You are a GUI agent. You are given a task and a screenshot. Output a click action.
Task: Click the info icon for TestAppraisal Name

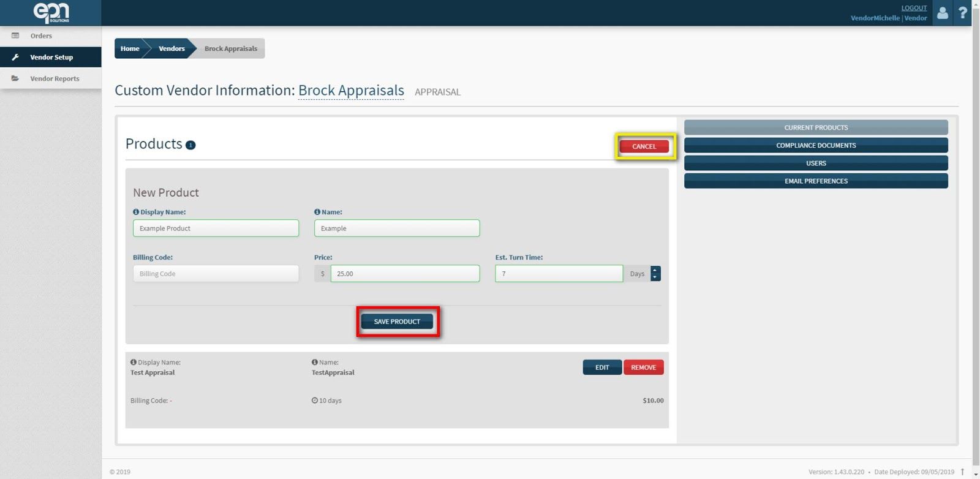(315, 363)
